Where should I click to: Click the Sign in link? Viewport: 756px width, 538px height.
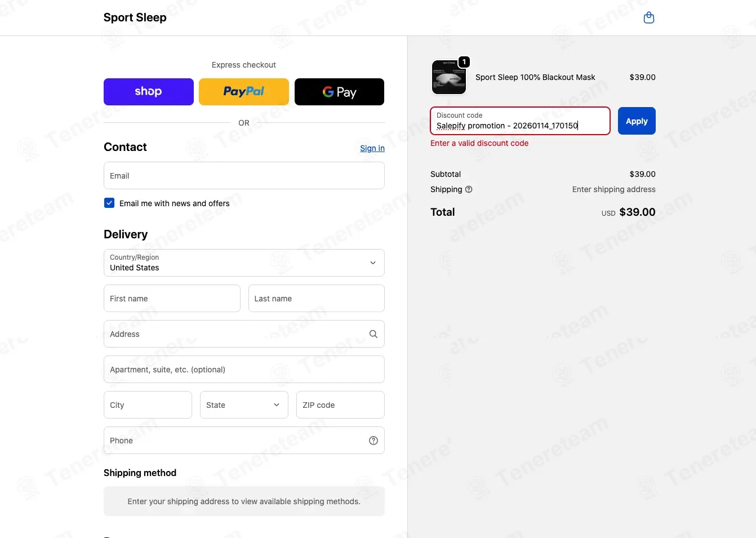click(372, 148)
